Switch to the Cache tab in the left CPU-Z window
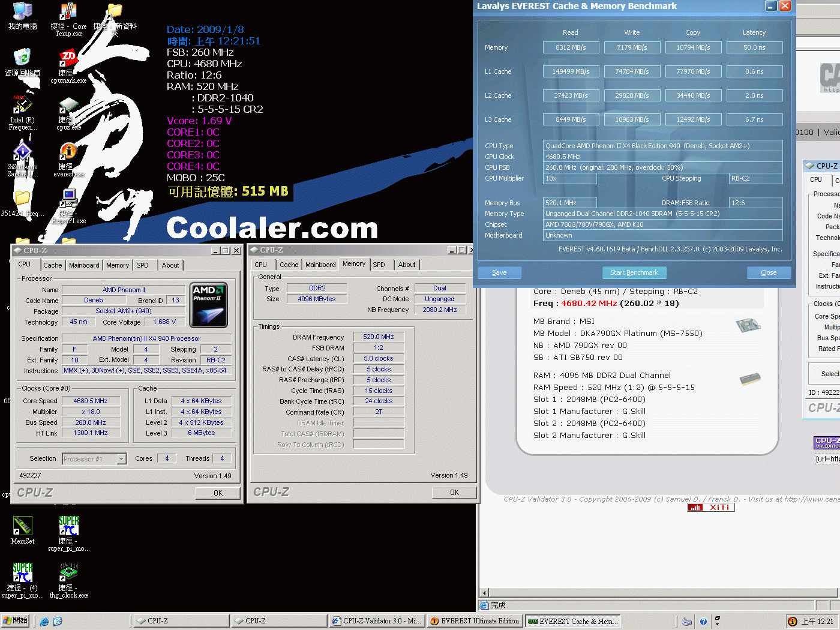This screenshot has height=630, width=840. tap(52, 265)
